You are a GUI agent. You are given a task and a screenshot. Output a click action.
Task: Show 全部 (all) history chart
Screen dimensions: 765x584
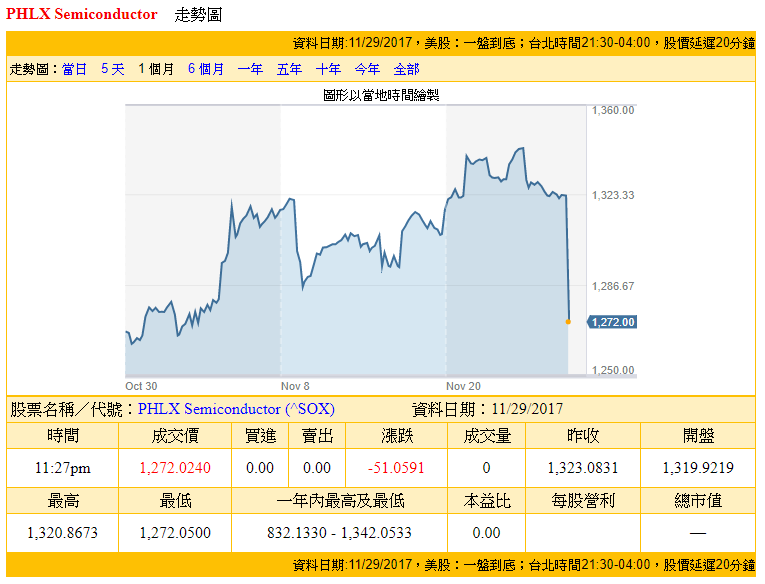coord(406,69)
